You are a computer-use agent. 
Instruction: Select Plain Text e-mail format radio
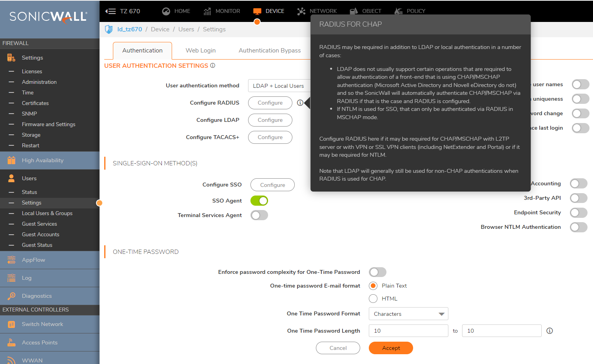373,286
